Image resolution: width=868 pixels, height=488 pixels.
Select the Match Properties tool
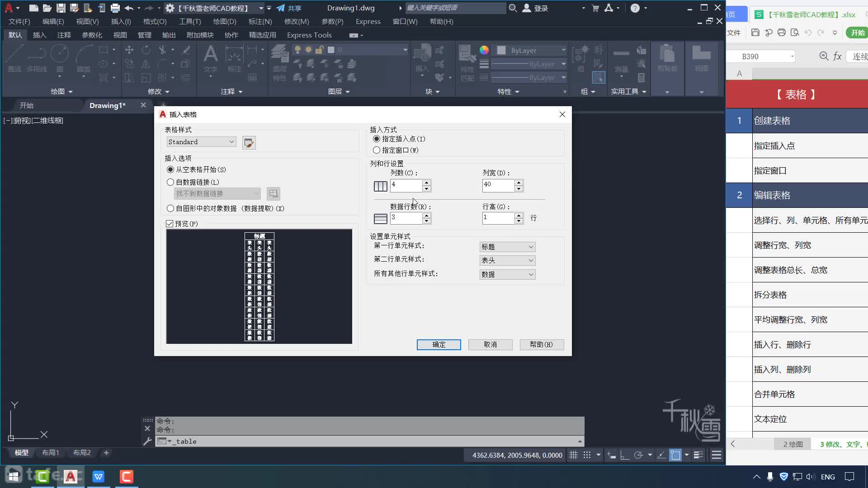467,62
